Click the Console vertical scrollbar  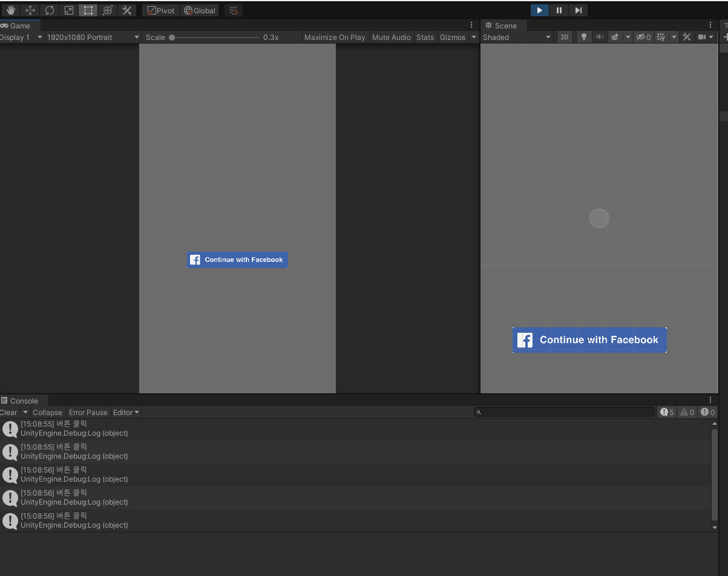click(715, 475)
